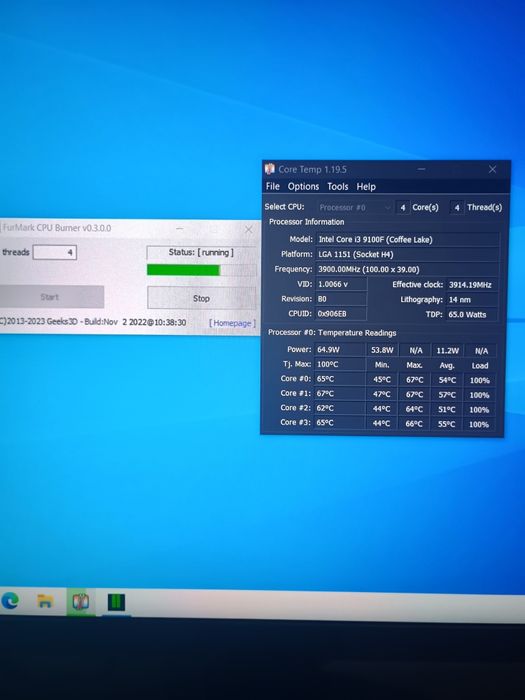Click the Core #2 current temperature 62°C
This screenshot has width=525, height=700.
pyautogui.click(x=339, y=408)
